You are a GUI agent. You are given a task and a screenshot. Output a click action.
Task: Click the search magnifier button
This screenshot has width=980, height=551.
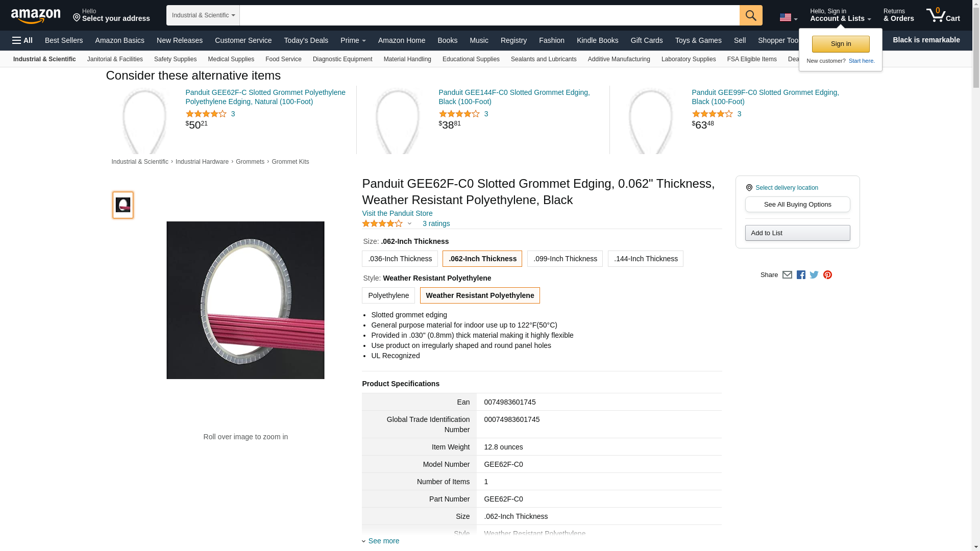[750, 15]
